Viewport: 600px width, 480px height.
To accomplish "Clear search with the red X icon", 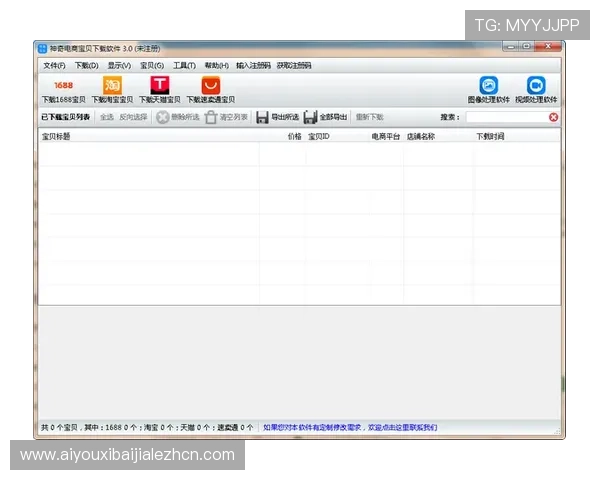I will pyautogui.click(x=553, y=117).
